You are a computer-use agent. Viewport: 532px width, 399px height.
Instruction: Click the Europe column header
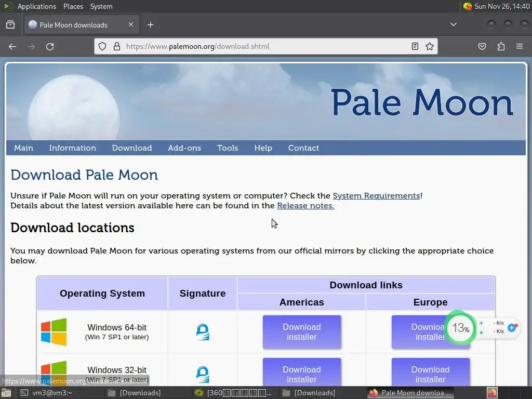[430, 302]
